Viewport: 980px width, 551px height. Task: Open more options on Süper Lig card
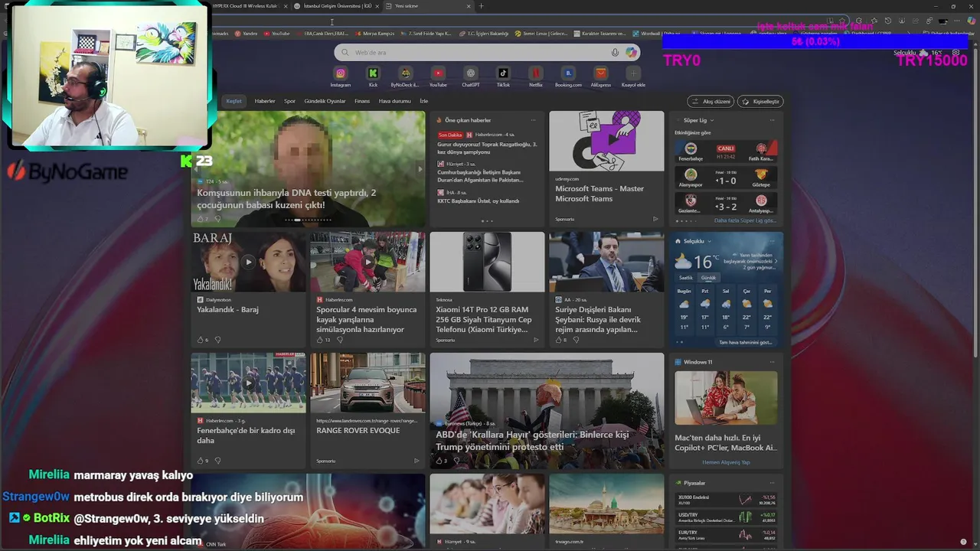coord(772,120)
